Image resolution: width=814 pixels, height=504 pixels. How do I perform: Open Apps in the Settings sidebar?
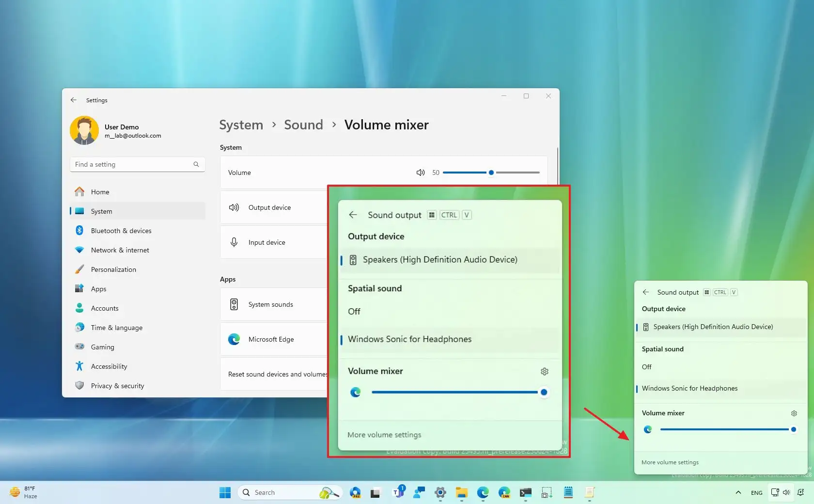click(x=138, y=289)
